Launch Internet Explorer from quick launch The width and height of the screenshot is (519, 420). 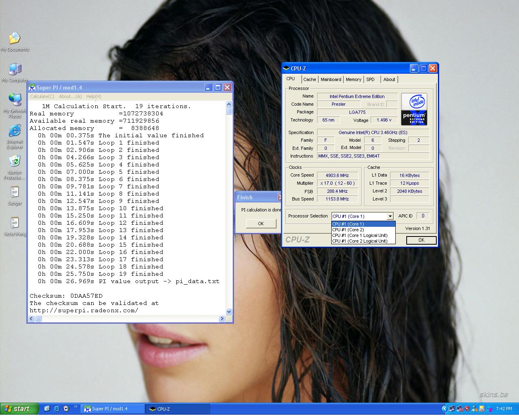[56, 409]
